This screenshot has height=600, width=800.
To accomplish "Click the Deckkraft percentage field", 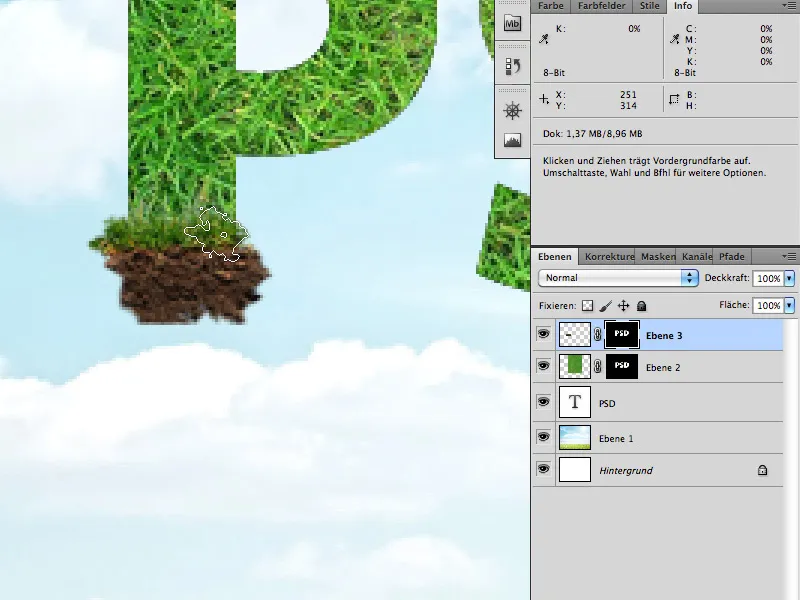I will [768, 279].
